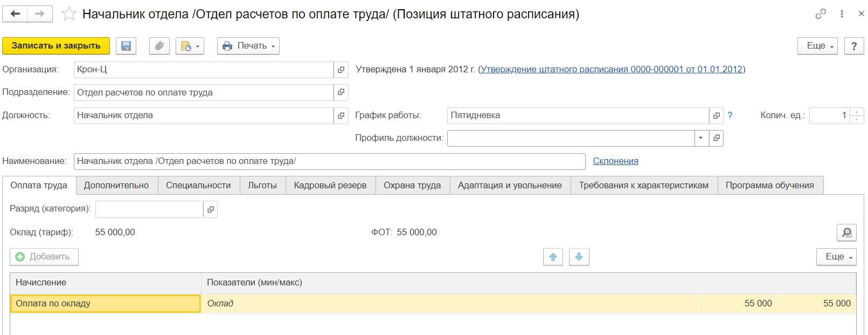868x335 pixels.
Task: Navigate back with left arrow
Action: [x=15, y=14]
